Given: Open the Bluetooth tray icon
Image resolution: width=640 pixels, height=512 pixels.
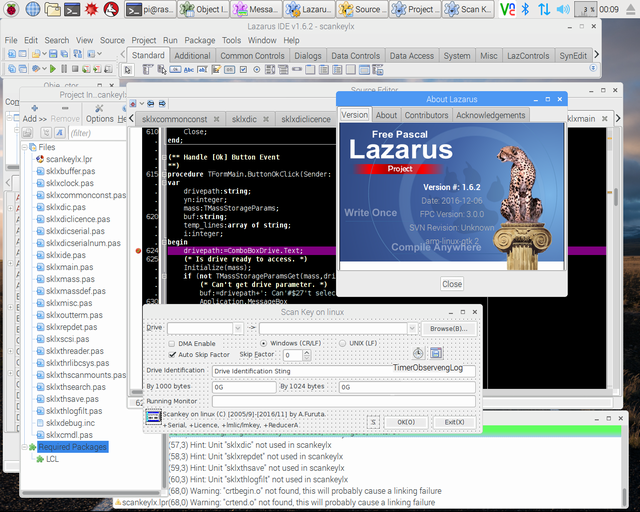Looking at the screenshot, I should (x=526, y=9).
